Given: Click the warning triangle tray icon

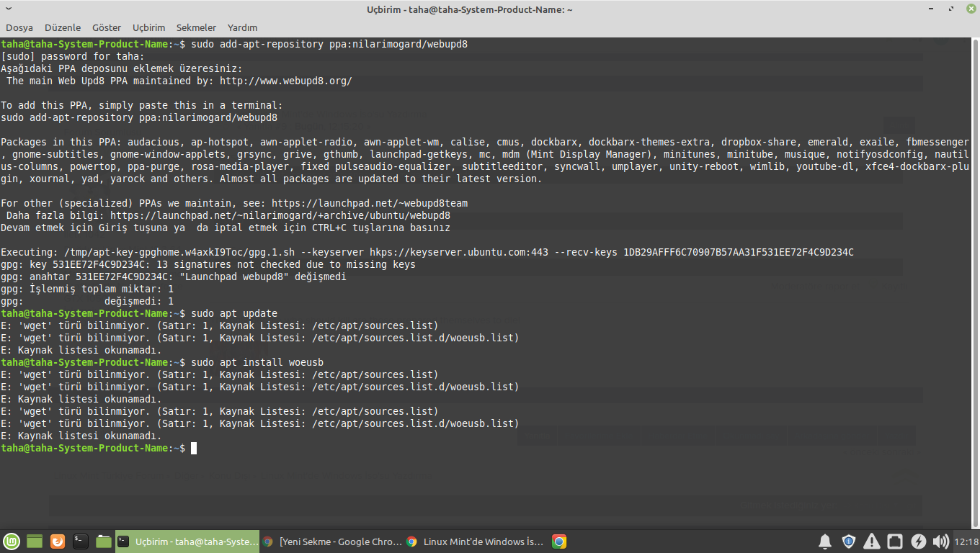Looking at the screenshot, I should tap(872, 541).
